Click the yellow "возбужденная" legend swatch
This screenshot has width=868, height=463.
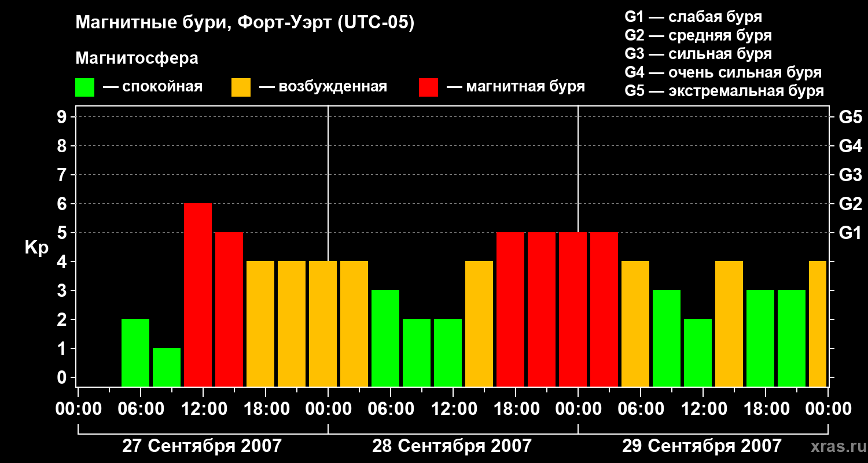(241, 87)
